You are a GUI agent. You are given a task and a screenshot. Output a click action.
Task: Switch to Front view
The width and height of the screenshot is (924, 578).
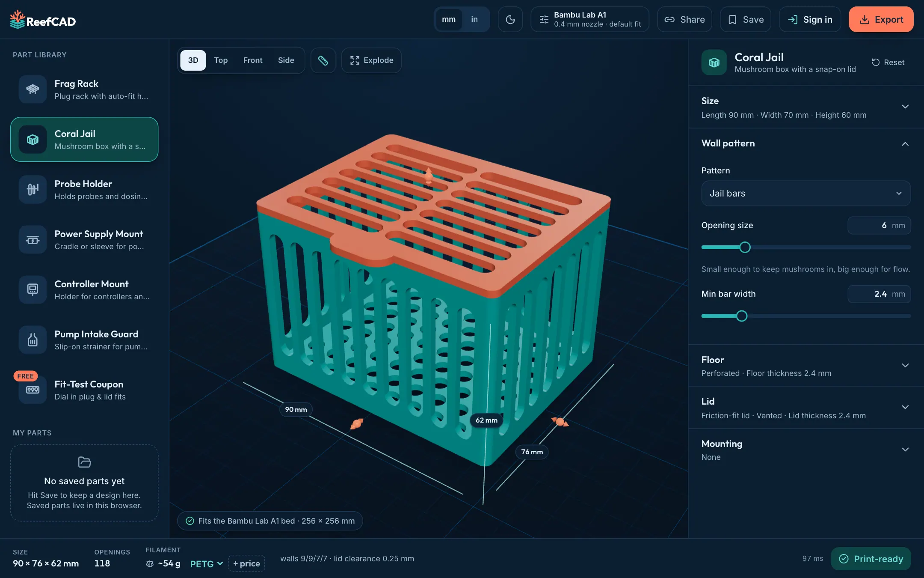click(x=253, y=60)
